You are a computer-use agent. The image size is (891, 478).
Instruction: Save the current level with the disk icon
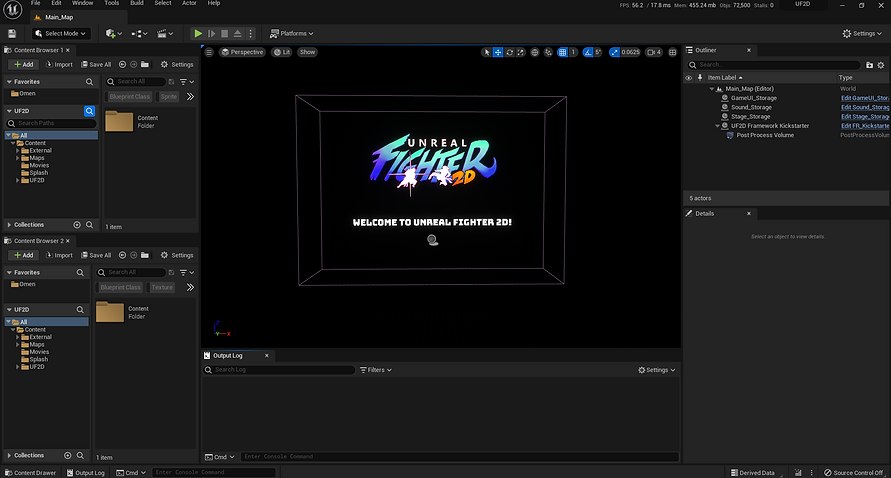point(12,34)
